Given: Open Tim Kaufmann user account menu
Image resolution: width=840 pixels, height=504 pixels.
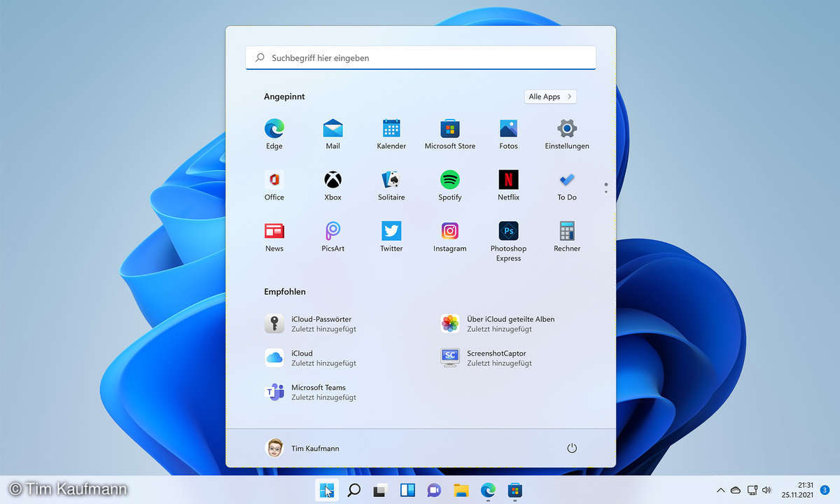Looking at the screenshot, I should [302, 448].
